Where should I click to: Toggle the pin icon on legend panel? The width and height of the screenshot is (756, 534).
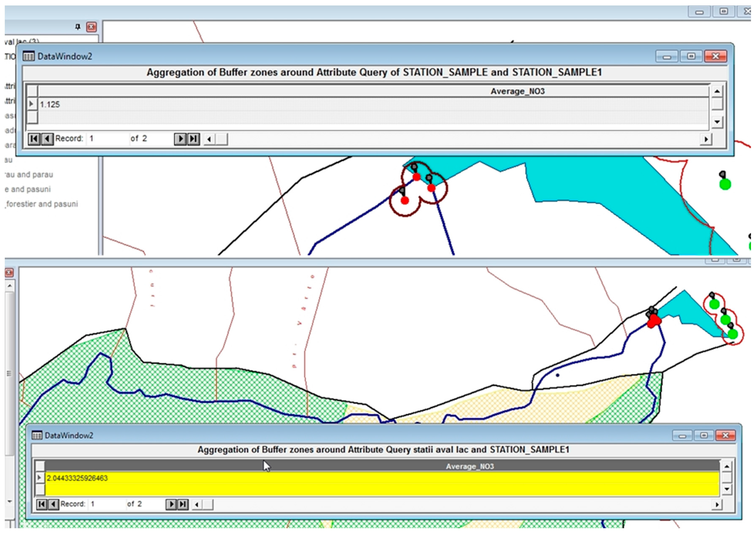pyautogui.click(x=78, y=27)
